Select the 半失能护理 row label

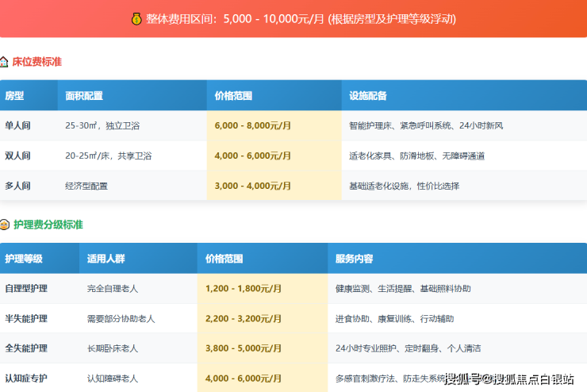26,318
